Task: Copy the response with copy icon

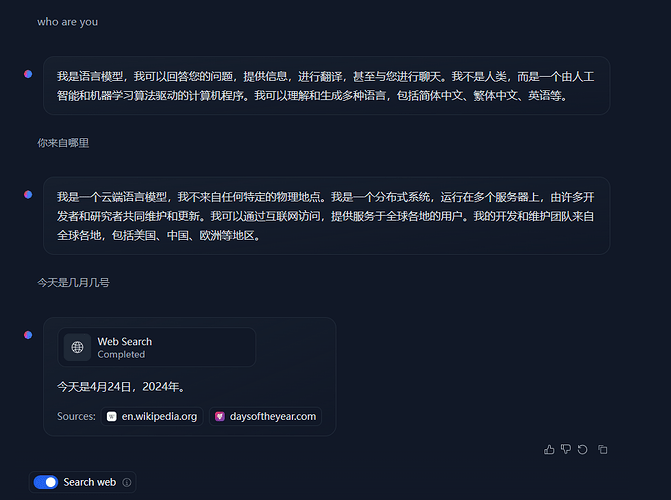Action: click(603, 449)
